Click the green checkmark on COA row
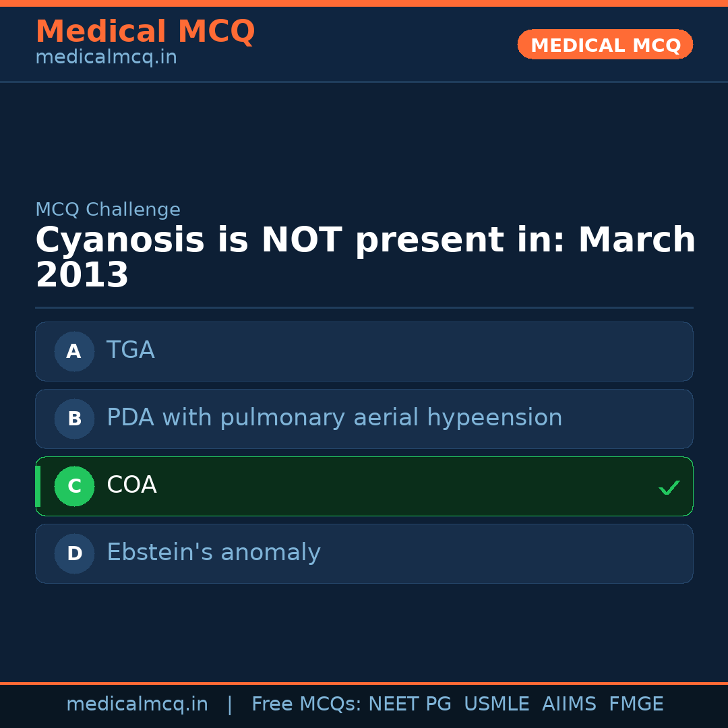This screenshot has height=728, width=728. point(669,487)
